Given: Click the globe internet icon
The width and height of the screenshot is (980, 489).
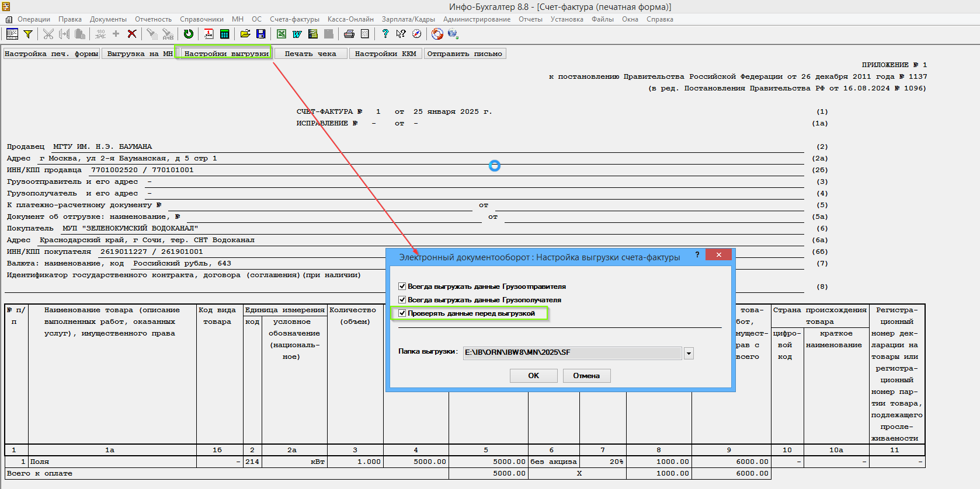Looking at the screenshot, I should (x=453, y=34).
